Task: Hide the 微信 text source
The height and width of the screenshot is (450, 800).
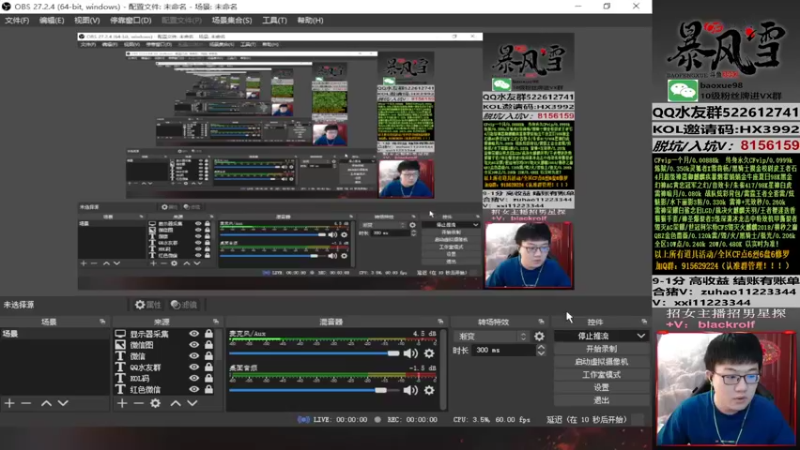Action: pyautogui.click(x=194, y=356)
